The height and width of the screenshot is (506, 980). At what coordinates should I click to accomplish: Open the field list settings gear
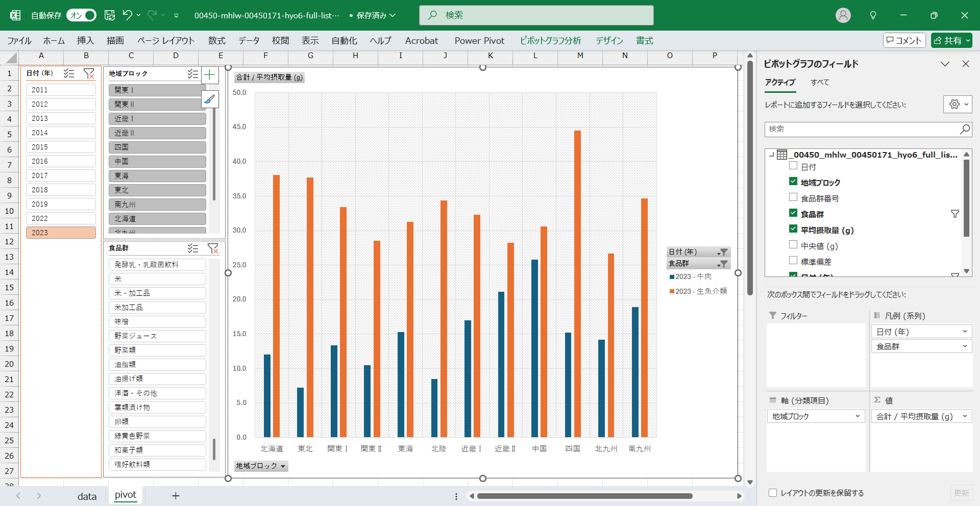pyautogui.click(x=954, y=104)
